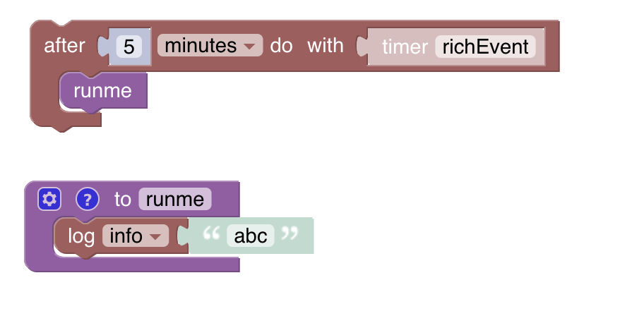The image size is (644, 316).
Task: Select the runme call block inside timer
Action: 103,91
